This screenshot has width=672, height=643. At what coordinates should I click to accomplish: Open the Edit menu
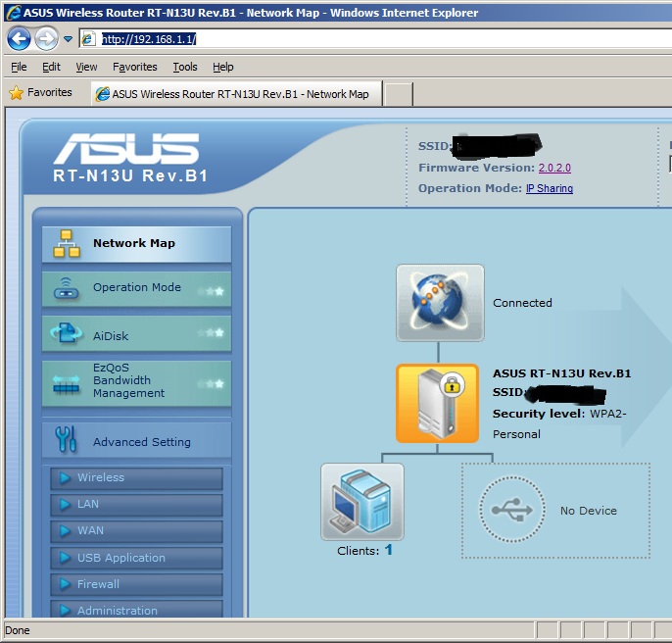coord(51,67)
